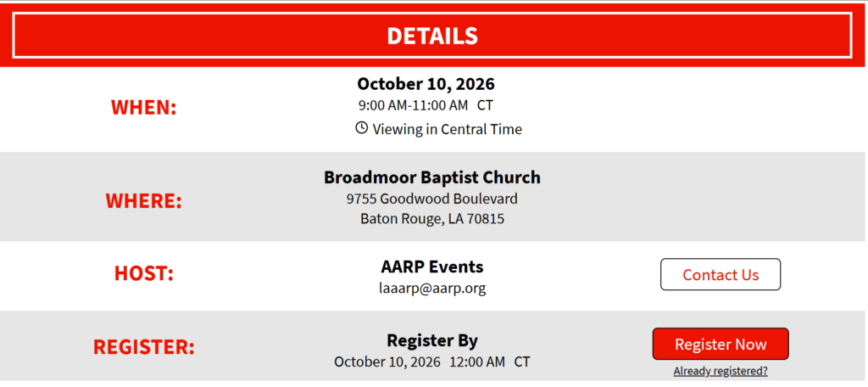Click the clock icon beside Viewing in Central Time
The image size is (868, 387).
click(361, 129)
